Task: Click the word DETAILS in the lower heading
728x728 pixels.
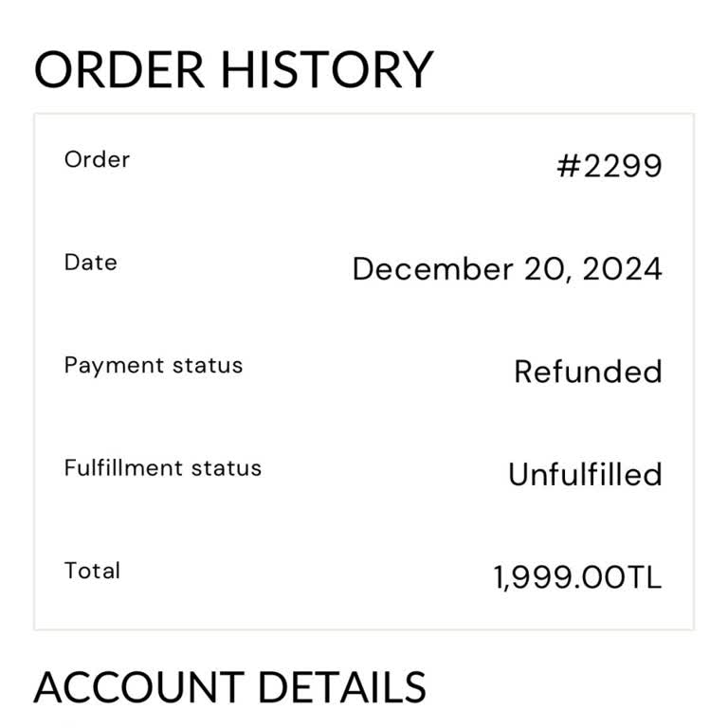Action: [x=342, y=687]
